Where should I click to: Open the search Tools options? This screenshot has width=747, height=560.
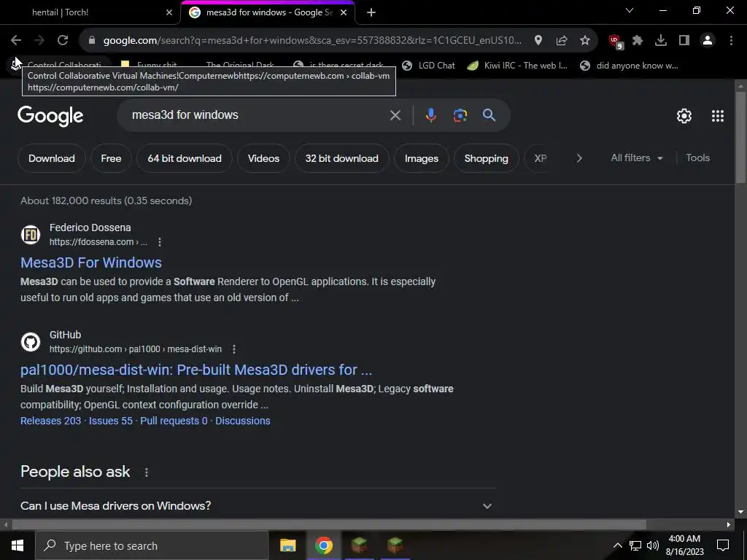pos(697,157)
